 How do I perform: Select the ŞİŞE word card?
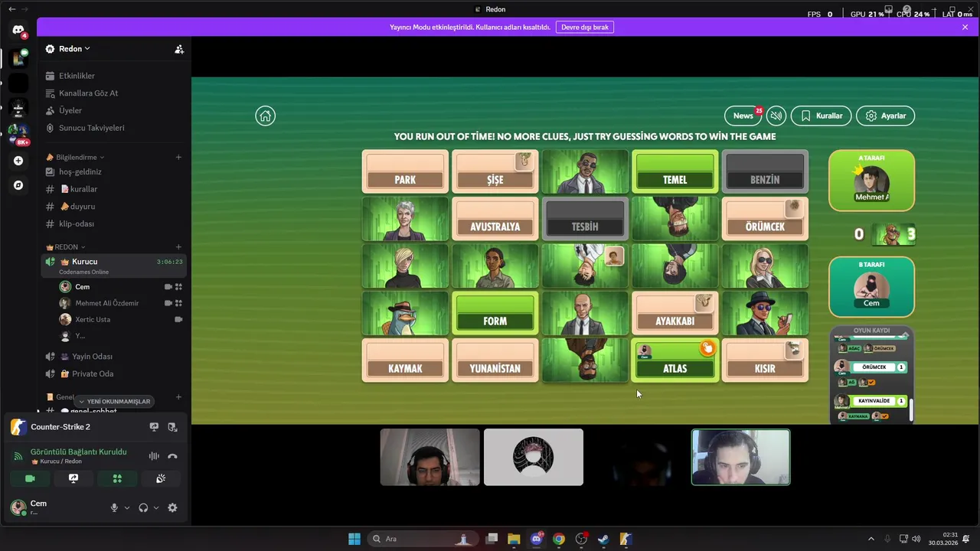click(495, 171)
